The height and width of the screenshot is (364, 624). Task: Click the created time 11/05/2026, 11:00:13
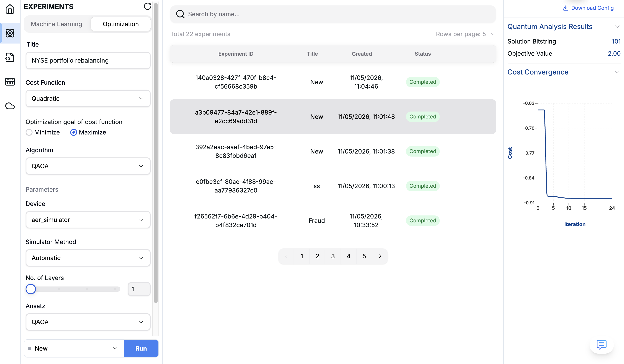(x=366, y=186)
